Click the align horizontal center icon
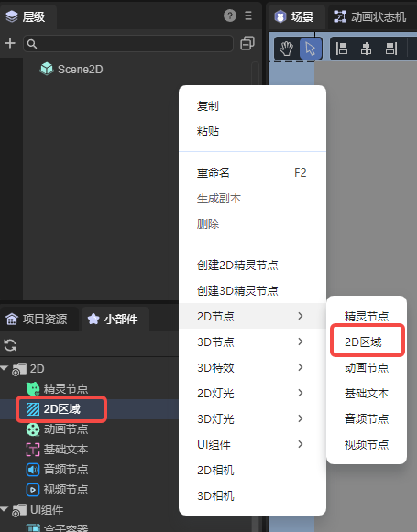The image size is (417, 532). (366, 49)
